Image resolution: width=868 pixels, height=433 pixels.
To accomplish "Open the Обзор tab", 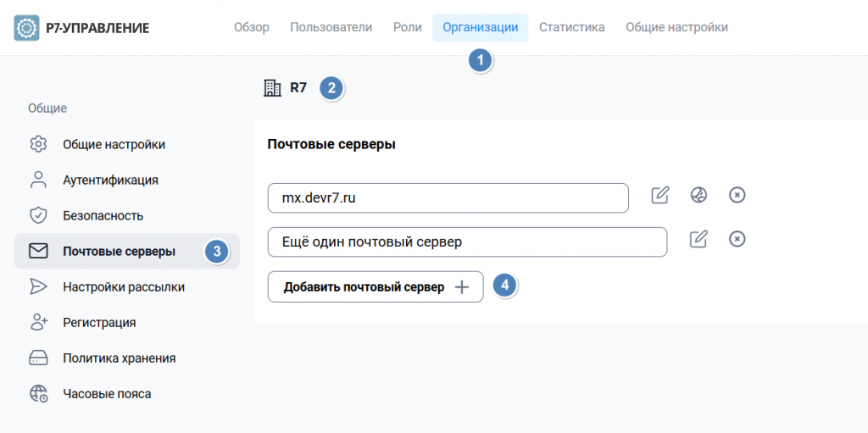I will (251, 27).
